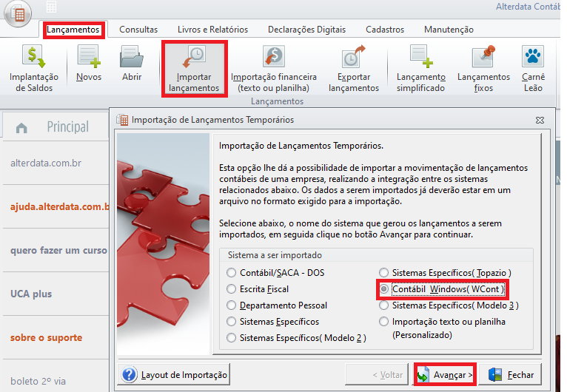Select Contábil/SACA - DOS radio option
This screenshot has height=392, width=567.
click(231, 273)
